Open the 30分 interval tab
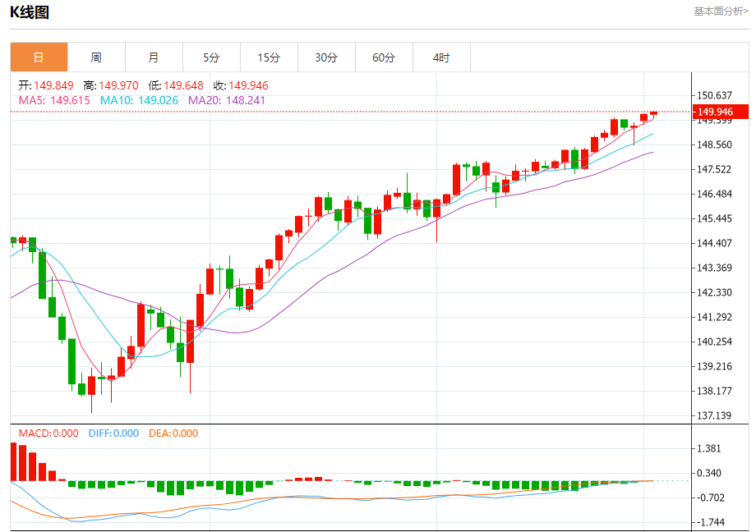The height and width of the screenshot is (532, 756). click(326, 57)
